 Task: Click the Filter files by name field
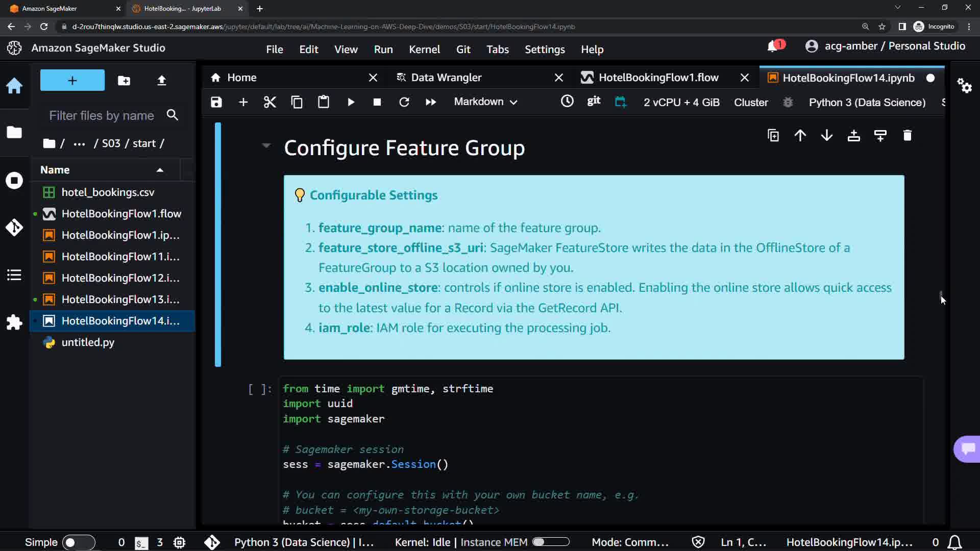click(x=102, y=116)
